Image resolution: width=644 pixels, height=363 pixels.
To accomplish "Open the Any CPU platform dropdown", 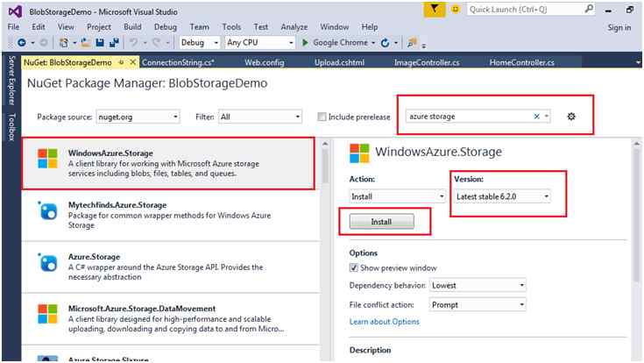I will (x=260, y=42).
